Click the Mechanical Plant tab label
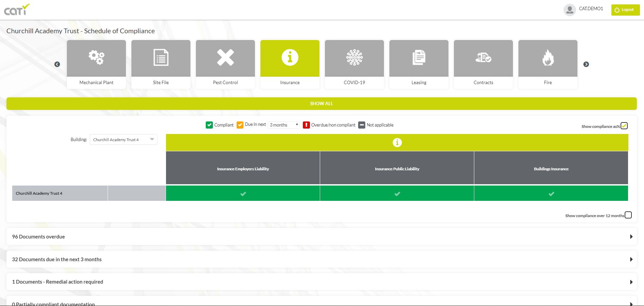644x306 pixels. (96, 82)
